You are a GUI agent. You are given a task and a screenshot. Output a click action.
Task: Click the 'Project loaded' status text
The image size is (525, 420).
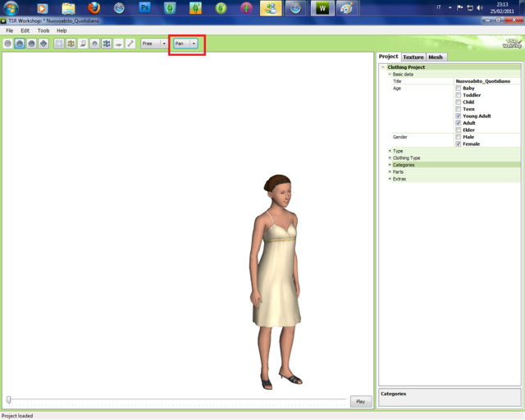[17, 416]
